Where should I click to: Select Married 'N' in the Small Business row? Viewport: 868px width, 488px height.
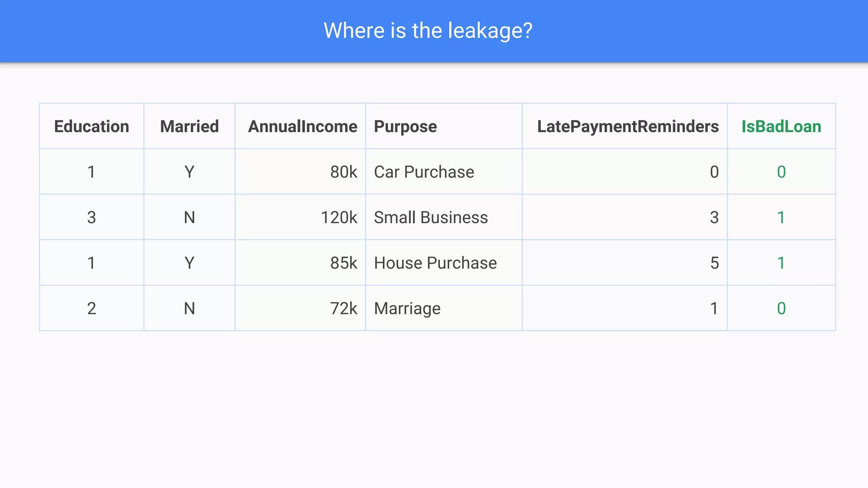point(189,217)
